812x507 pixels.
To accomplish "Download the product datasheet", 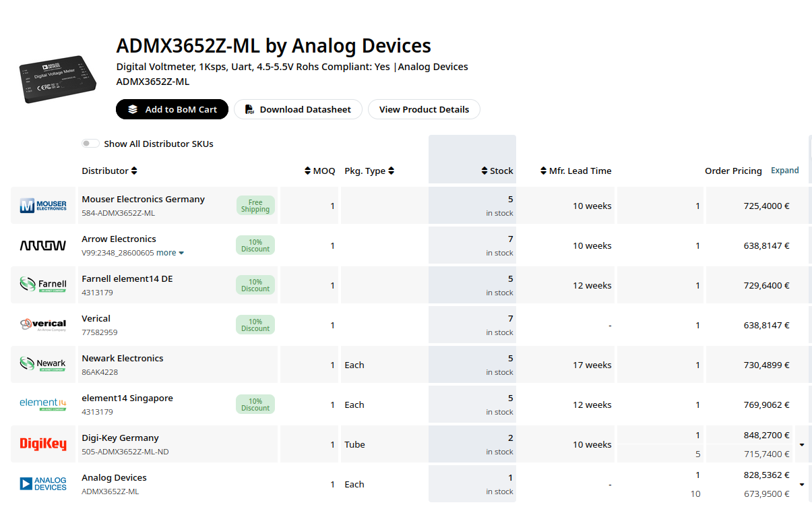I will (298, 109).
